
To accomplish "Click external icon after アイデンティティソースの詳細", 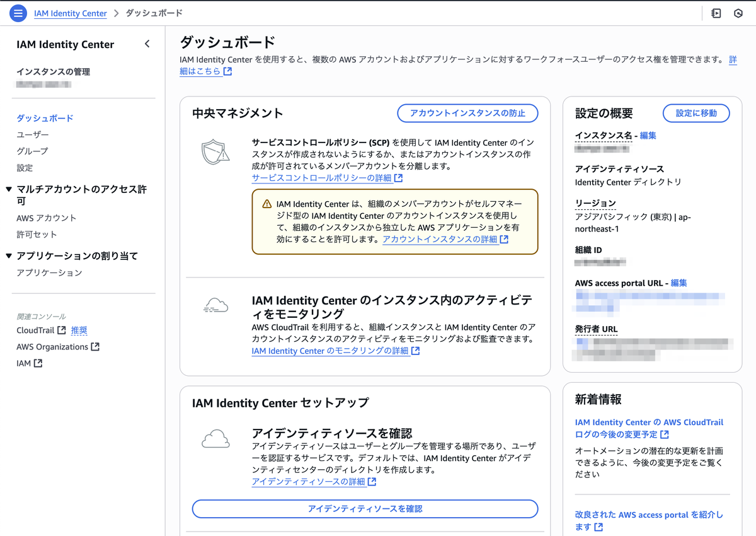I will [372, 482].
